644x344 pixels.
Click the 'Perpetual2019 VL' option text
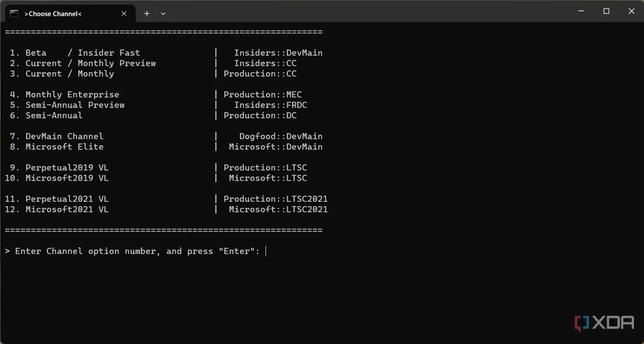67,167
